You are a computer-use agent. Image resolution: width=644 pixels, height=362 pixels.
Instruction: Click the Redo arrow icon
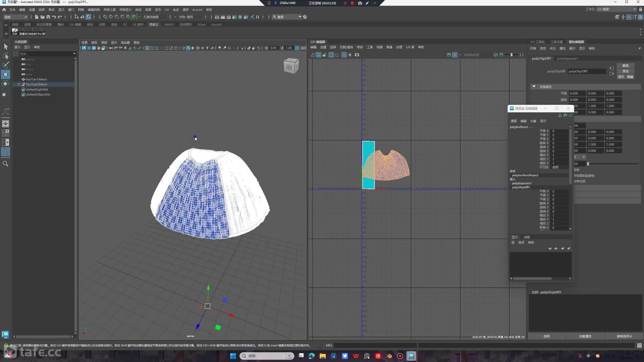pos(60,17)
